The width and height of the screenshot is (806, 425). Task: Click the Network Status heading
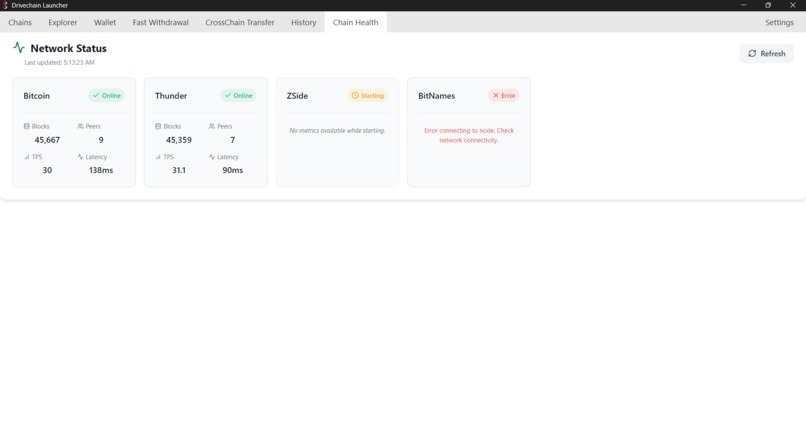point(68,48)
